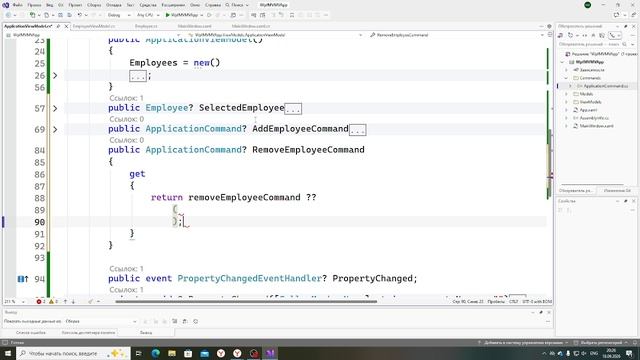
Task: Switch to the Employee.cs tab
Action: click(x=146, y=26)
